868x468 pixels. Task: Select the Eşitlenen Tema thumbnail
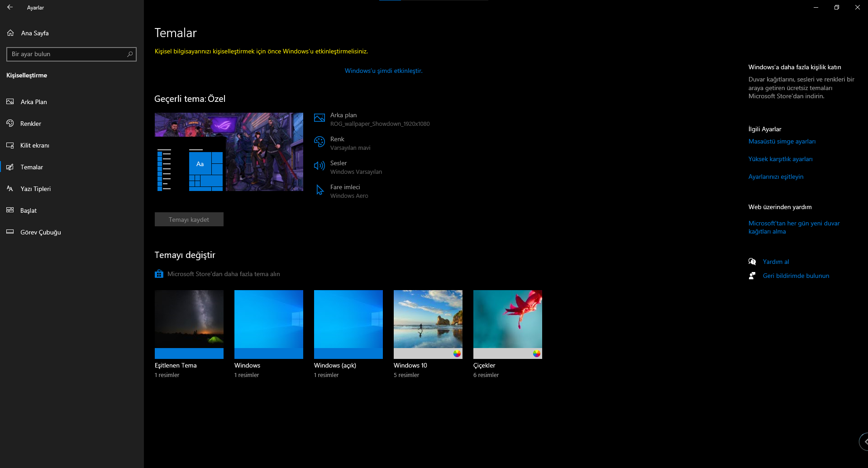click(189, 325)
